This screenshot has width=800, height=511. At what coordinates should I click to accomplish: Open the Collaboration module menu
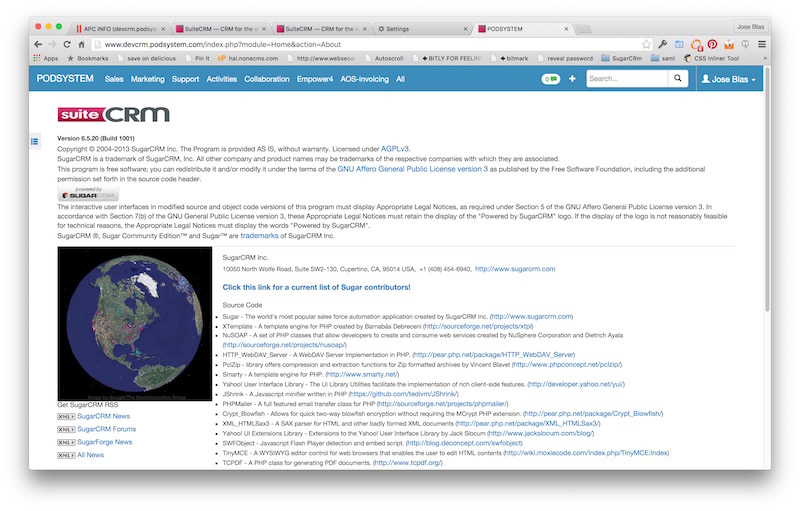266,79
